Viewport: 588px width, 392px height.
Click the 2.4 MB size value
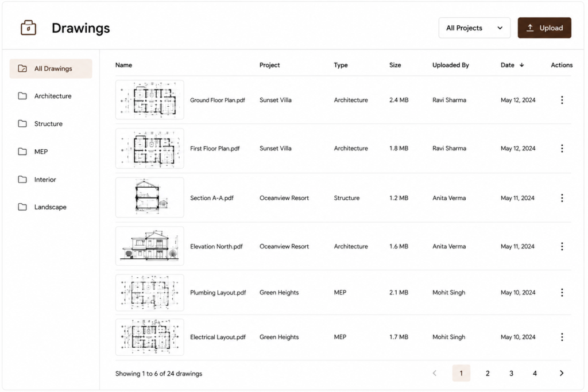399,100
